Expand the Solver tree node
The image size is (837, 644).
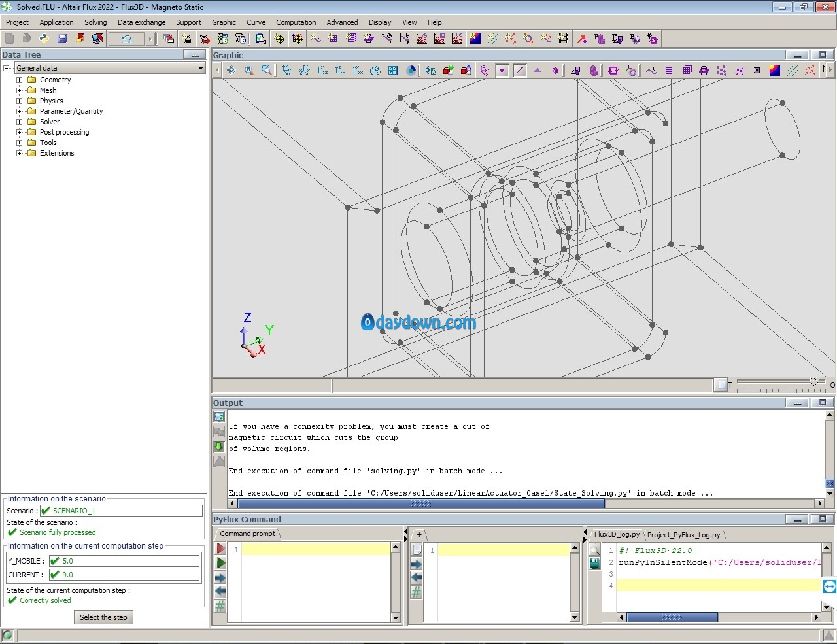click(20, 122)
